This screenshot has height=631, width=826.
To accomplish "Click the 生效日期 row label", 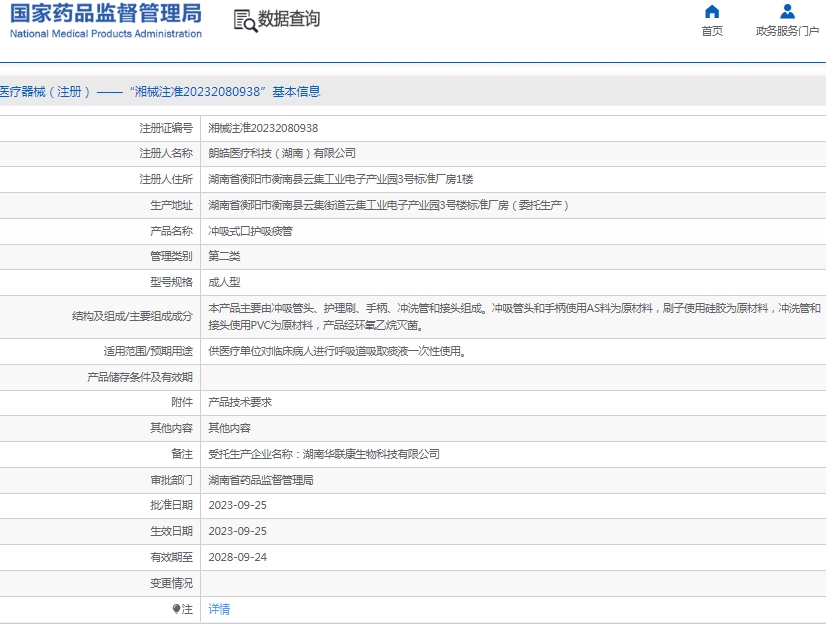I will 171,531.
